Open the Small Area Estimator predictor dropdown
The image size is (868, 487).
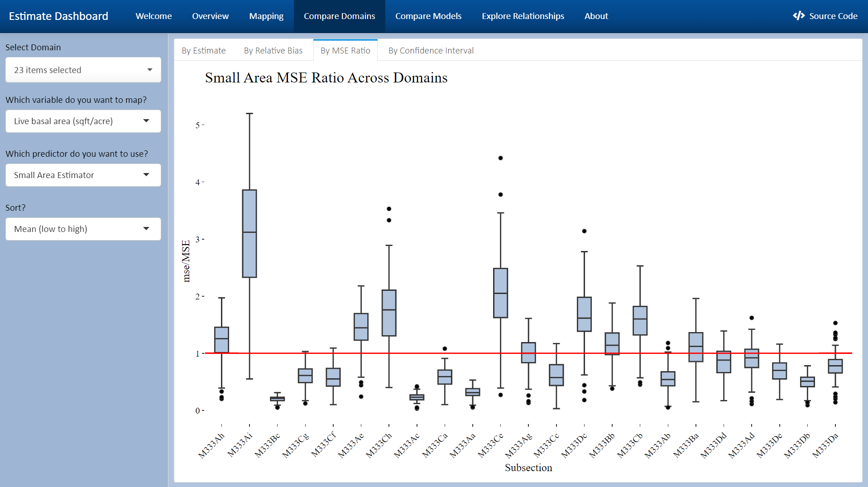click(x=83, y=175)
